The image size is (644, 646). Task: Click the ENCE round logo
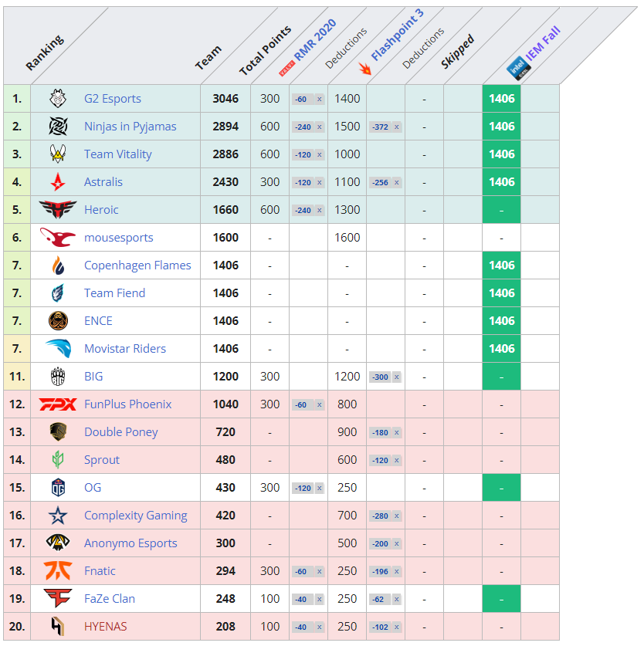tap(58, 320)
